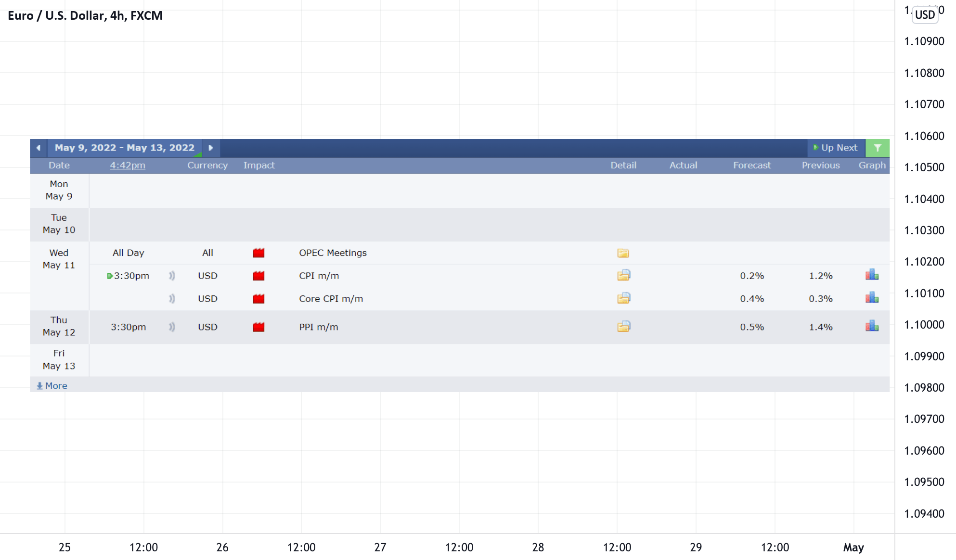This screenshot has width=956, height=560.
Task: Click the Euro / U.S. Dollar chart title
Action: tap(85, 15)
